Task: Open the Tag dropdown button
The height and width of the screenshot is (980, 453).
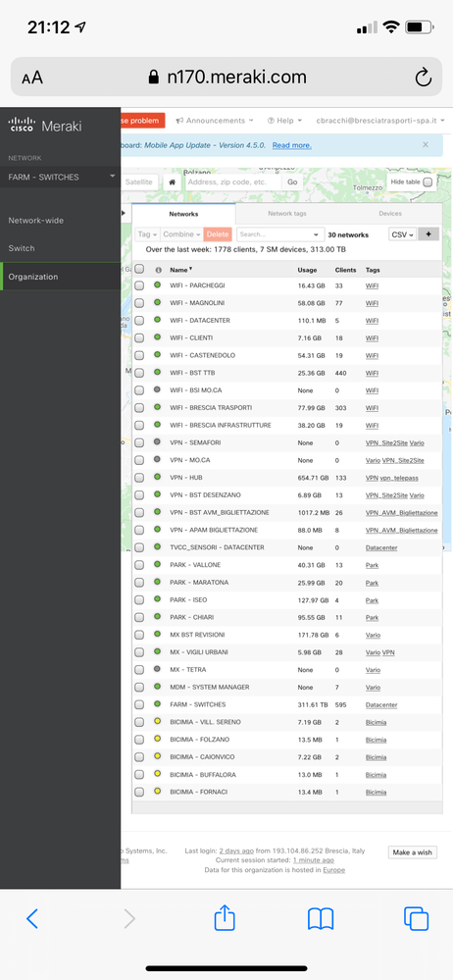Action: point(147,234)
